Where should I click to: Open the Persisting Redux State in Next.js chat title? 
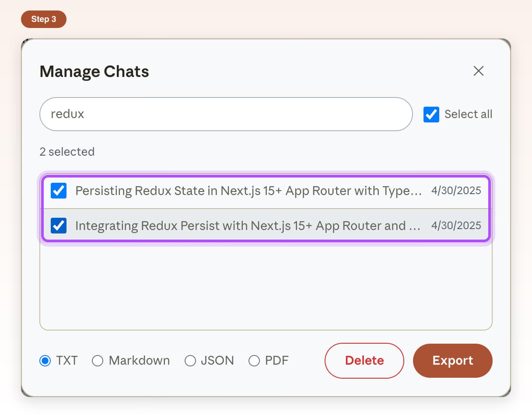pos(248,191)
